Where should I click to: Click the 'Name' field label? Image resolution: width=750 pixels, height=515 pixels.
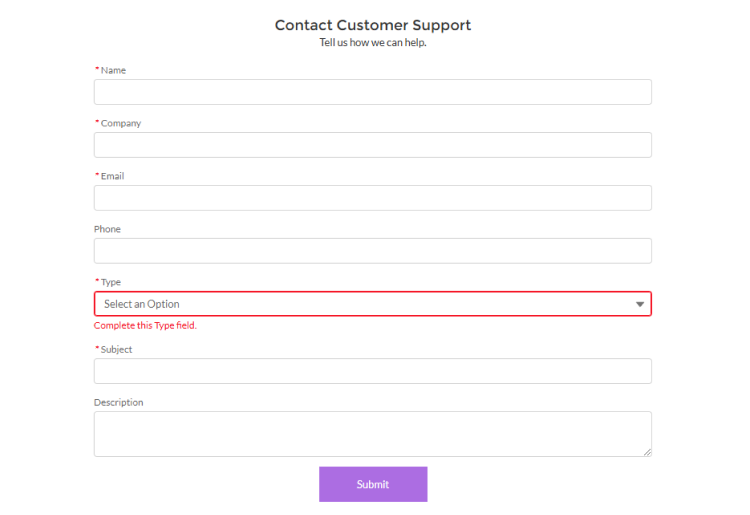[113, 70]
